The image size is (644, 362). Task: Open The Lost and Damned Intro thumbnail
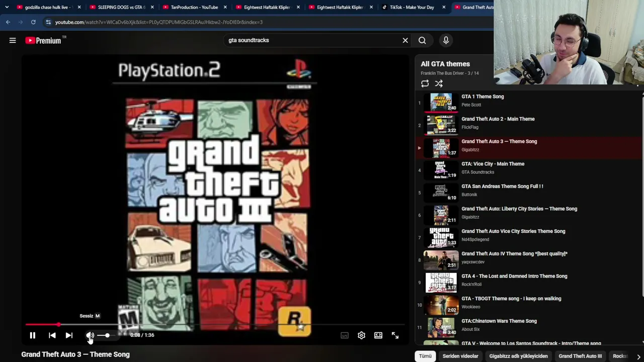click(441, 282)
